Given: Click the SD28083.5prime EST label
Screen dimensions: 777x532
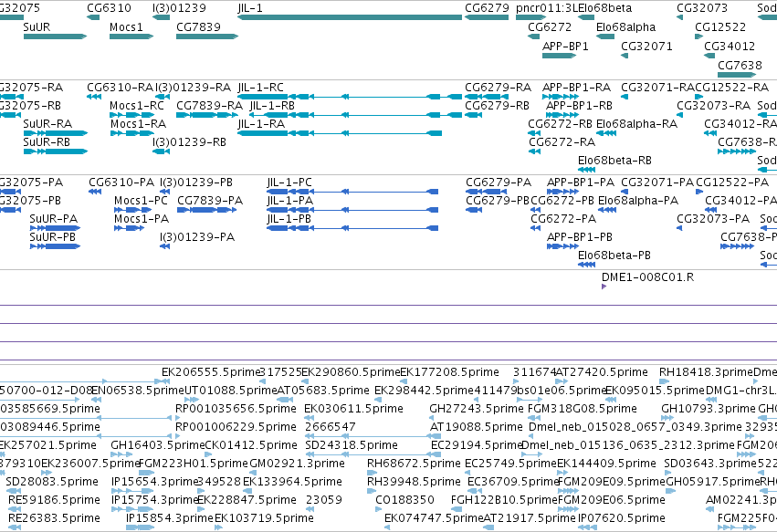Looking at the screenshot, I should tap(52, 482).
